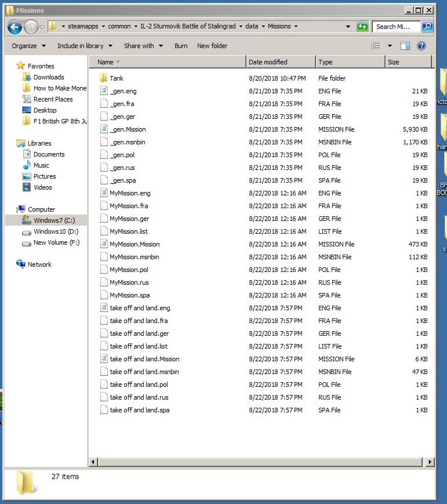447x504 pixels.
Task: Click the Search Missions input field
Action: click(396, 27)
